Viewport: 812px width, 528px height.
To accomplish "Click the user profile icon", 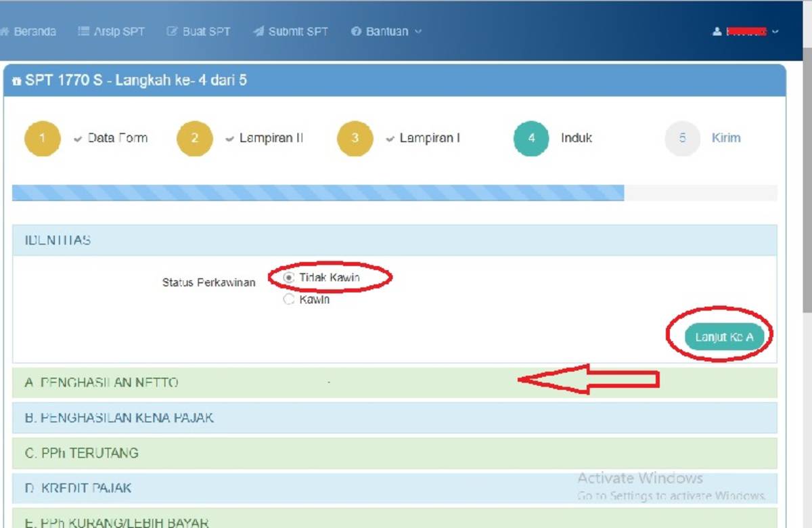I will 717,32.
